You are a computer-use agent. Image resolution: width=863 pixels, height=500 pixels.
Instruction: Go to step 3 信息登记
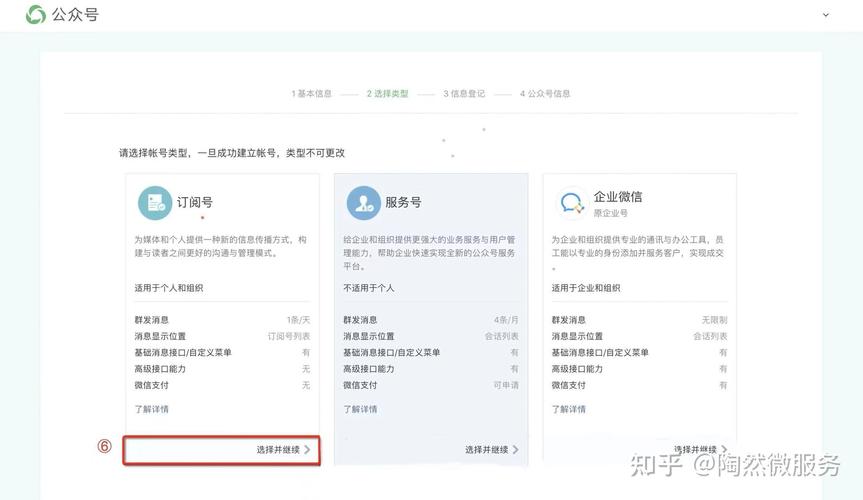point(464,94)
